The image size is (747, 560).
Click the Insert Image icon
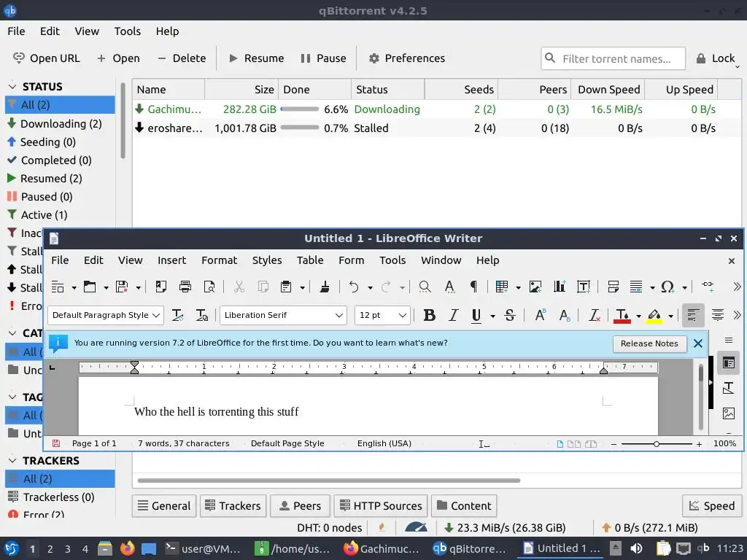535,287
